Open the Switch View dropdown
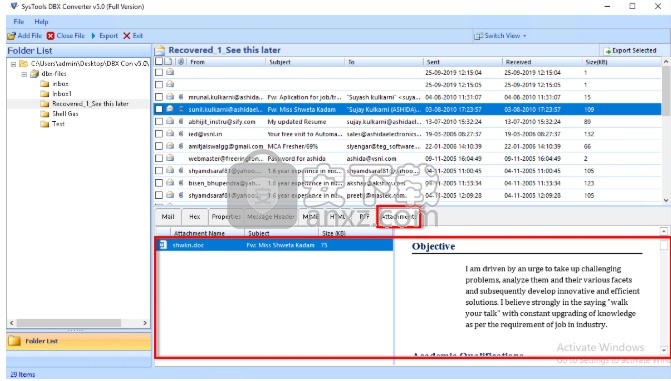The image size is (671, 381). coord(500,36)
